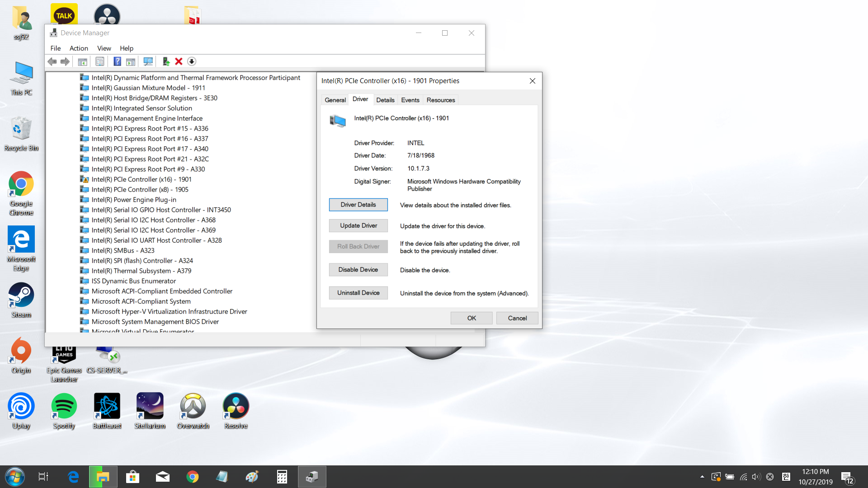Click the Uninstall Device button
This screenshot has width=868, height=488.
[x=359, y=293]
